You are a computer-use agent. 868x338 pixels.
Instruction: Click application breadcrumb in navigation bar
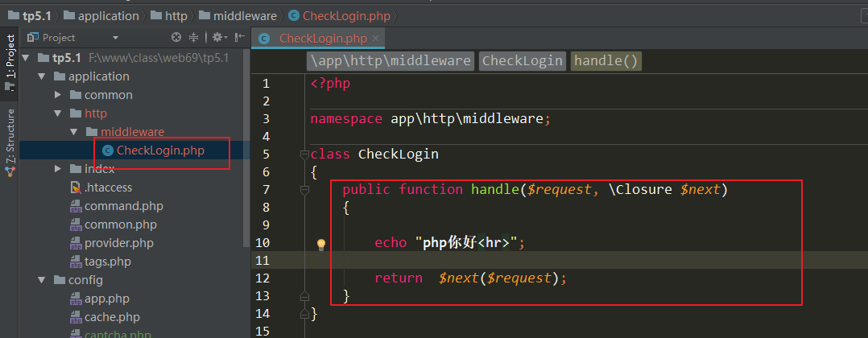pyautogui.click(x=101, y=16)
